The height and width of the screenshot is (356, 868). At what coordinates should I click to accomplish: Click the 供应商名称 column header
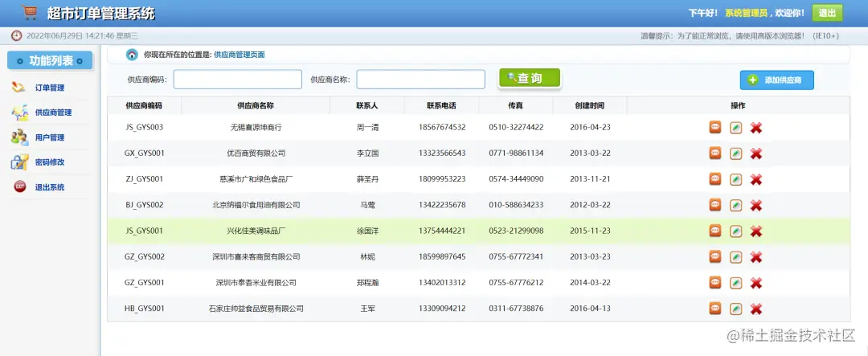(x=256, y=105)
